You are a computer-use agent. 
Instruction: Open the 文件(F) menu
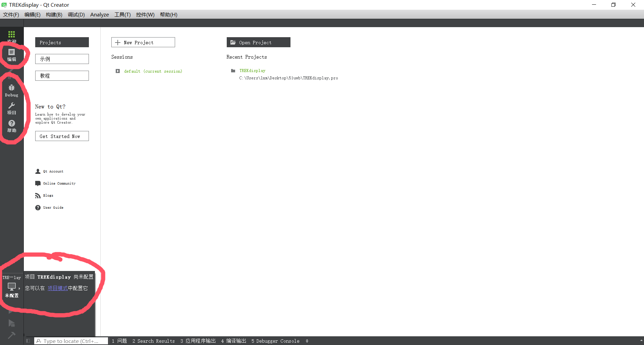[x=11, y=14]
